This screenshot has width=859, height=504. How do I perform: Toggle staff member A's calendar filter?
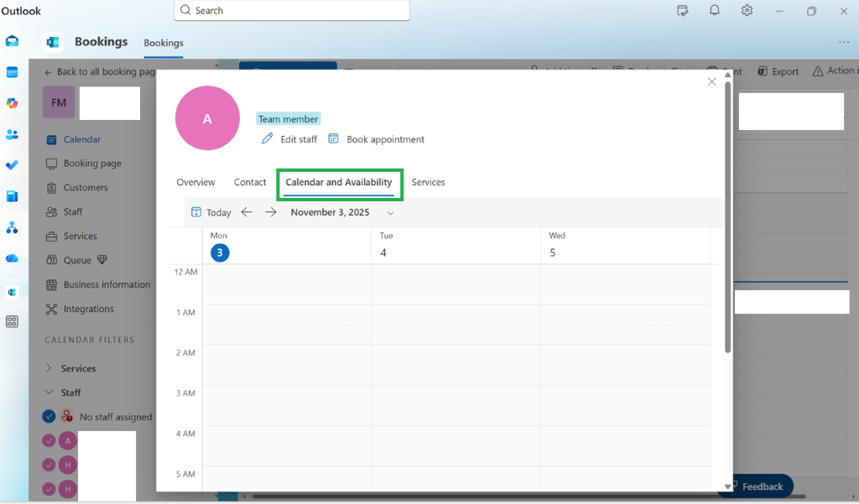(48, 440)
